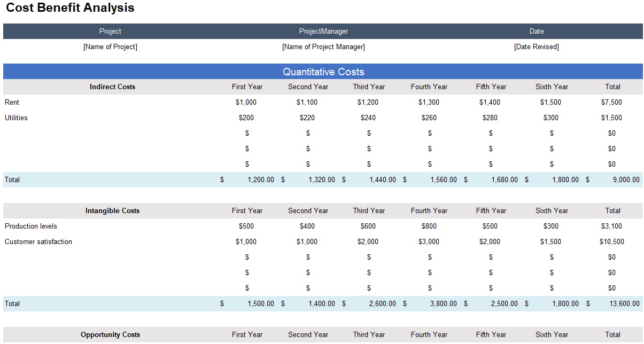Select the Fourth Year column header under Intangible Costs
The height and width of the screenshot is (344, 644).
click(x=429, y=210)
